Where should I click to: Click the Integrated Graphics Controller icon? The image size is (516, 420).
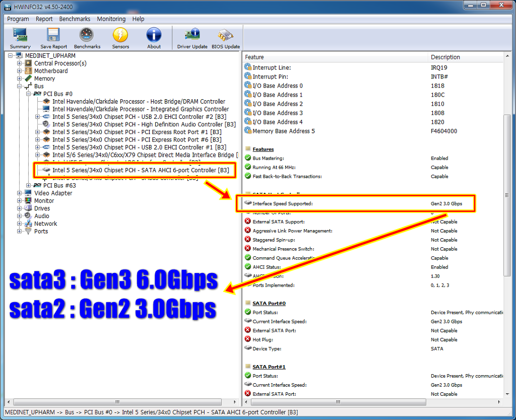46,109
